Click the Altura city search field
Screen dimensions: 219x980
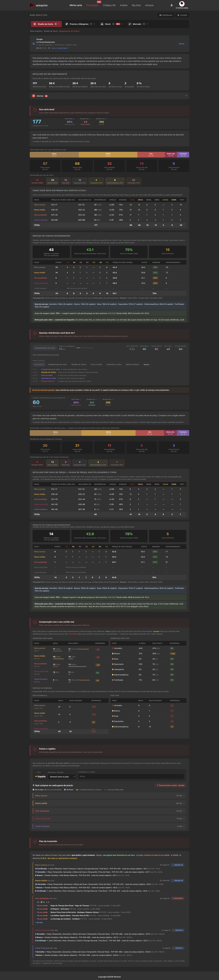click(x=131, y=776)
